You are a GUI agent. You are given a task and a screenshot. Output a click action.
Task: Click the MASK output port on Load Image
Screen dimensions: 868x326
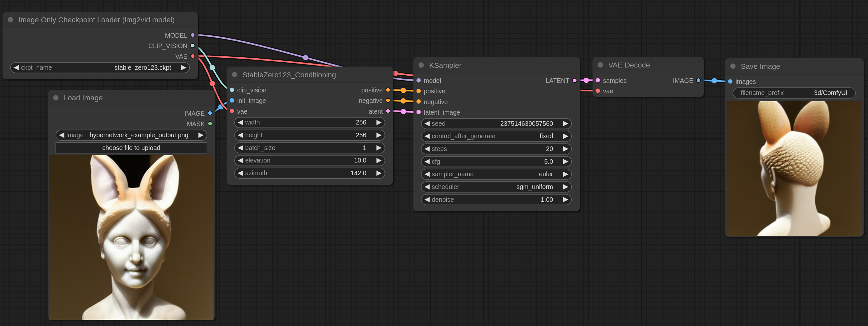(210, 124)
